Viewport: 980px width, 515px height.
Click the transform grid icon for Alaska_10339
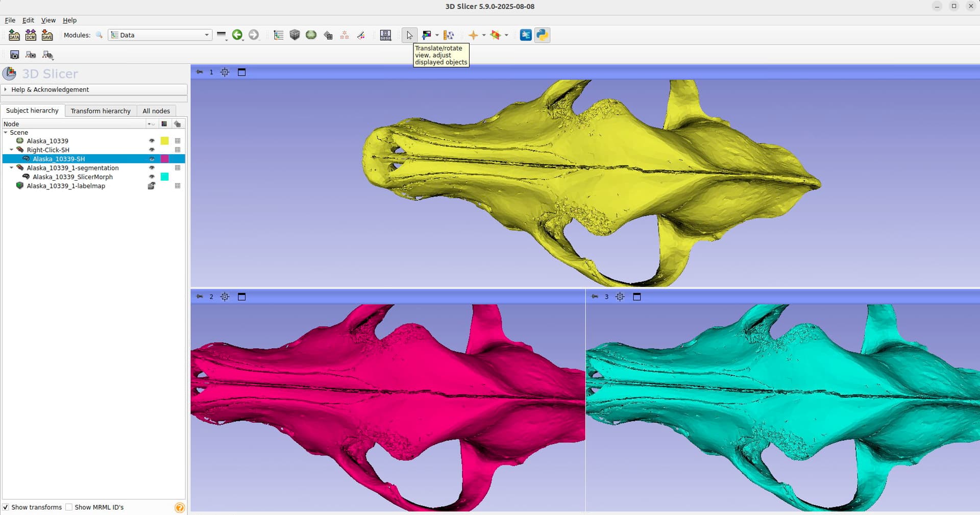click(x=178, y=141)
